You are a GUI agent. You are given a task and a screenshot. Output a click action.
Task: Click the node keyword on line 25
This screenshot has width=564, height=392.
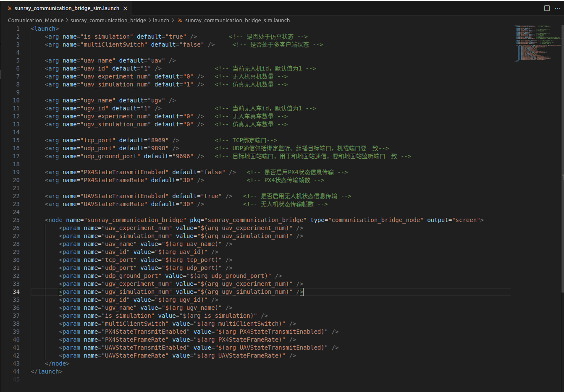55,220
